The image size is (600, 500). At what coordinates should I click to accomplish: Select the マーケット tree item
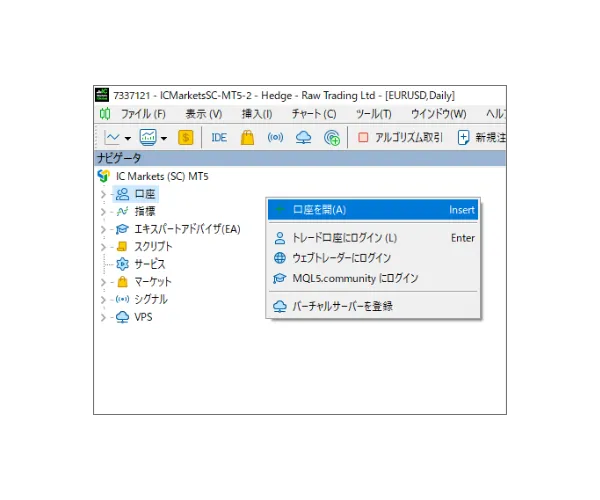pyautogui.click(x=153, y=282)
